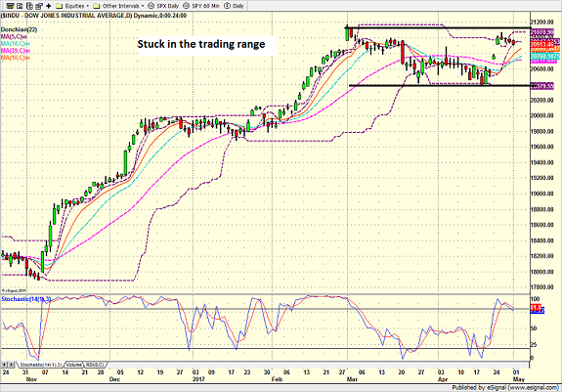Screen dimensions: 562x392
Task: Open the Equities folder icon
Action: click(x=60, y=6)
